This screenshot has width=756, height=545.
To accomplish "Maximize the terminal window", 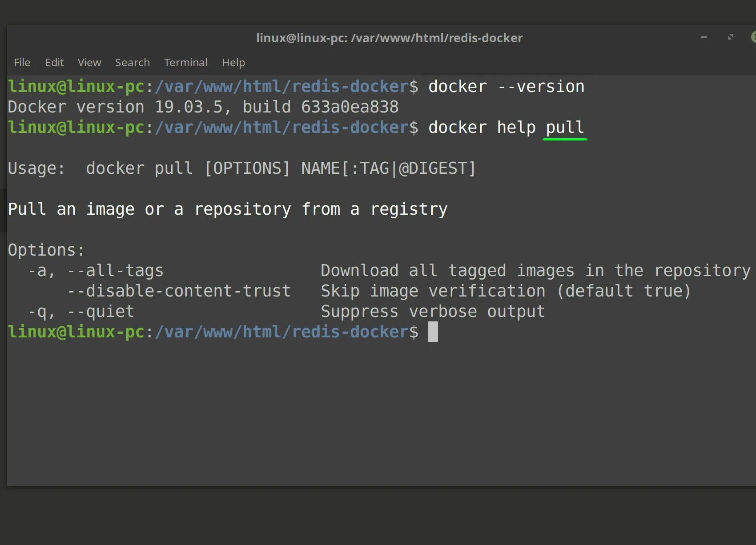I will (731, 37).
